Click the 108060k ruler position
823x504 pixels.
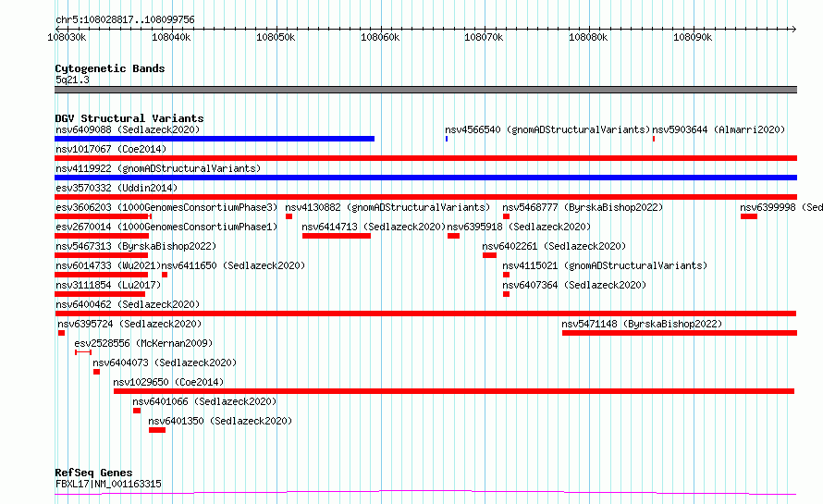(x=380, y=37)
